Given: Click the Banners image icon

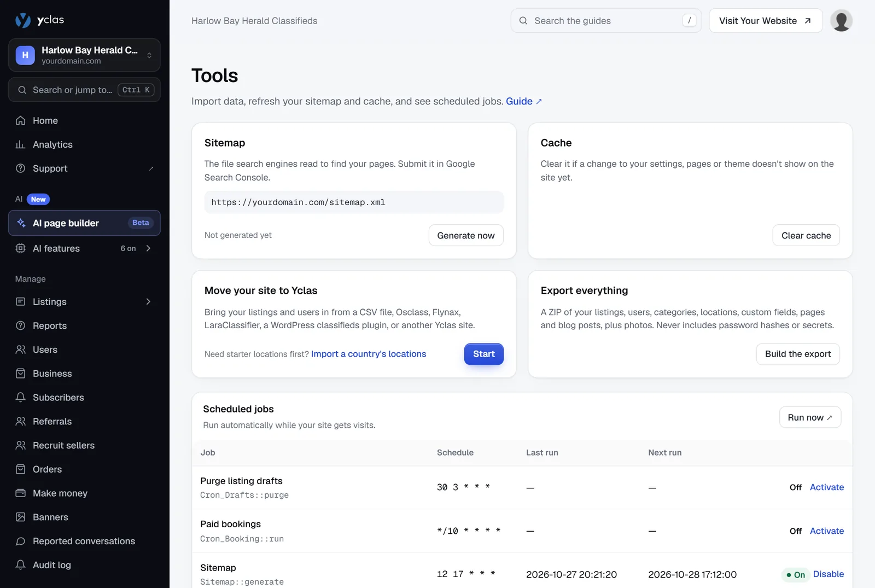Looking at the screenshot, I should point(21,517).
